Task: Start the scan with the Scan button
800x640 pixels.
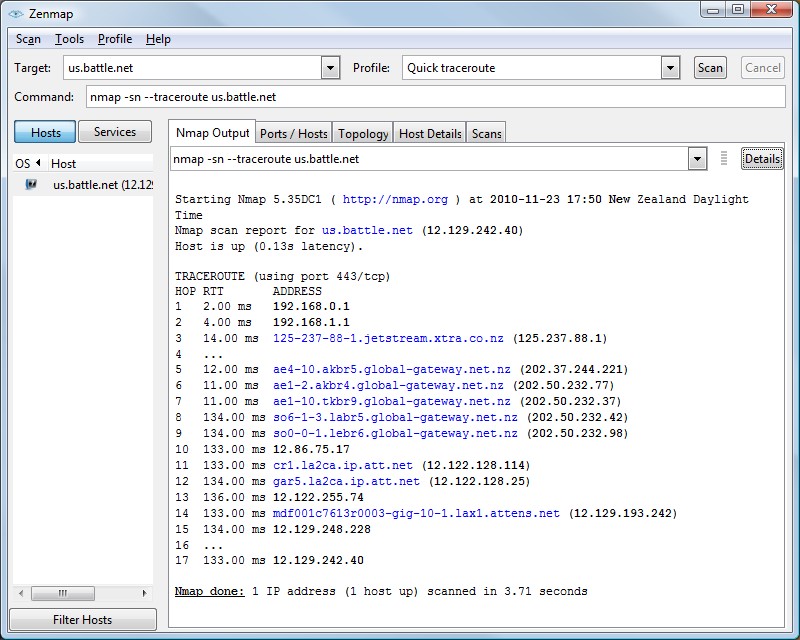Action: (x=710, y=68)
